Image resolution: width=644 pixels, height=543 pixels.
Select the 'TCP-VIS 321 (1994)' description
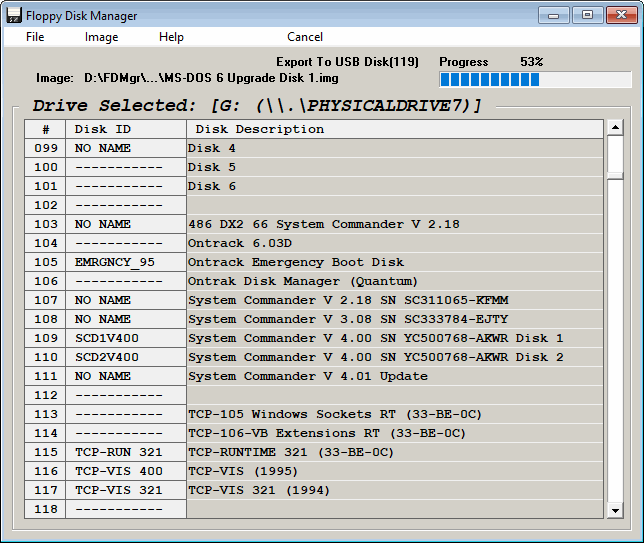[x=395, y=490]
